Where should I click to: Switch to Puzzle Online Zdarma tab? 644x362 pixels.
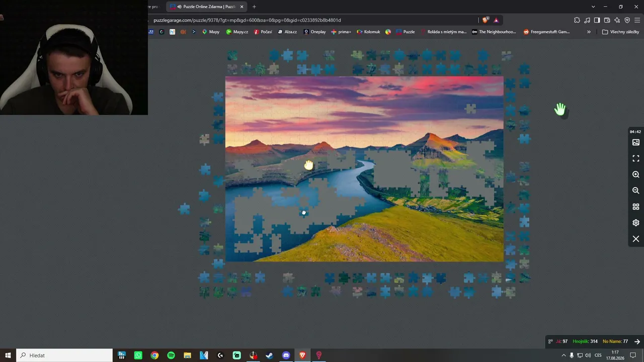pos(206,7)
